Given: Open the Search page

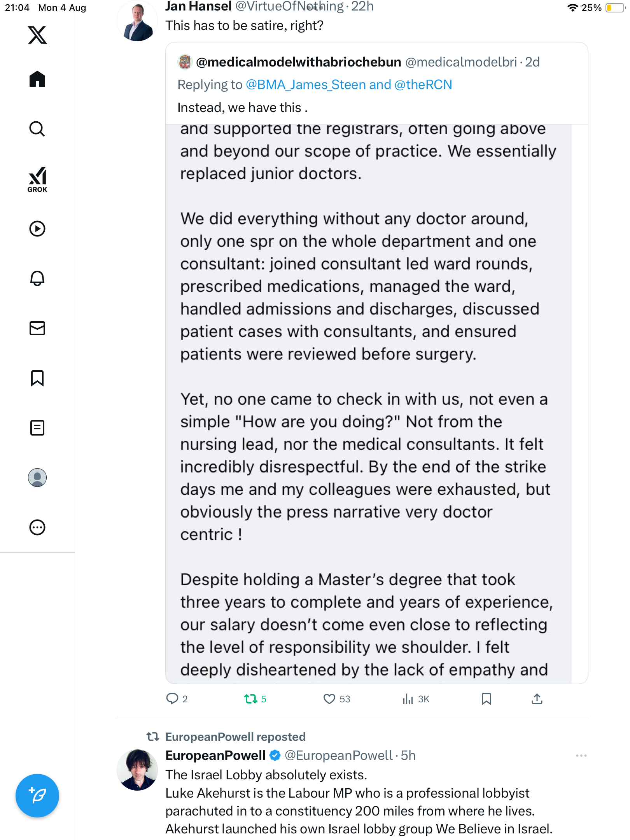Looking at the screenshot, I should click(37, 129).
